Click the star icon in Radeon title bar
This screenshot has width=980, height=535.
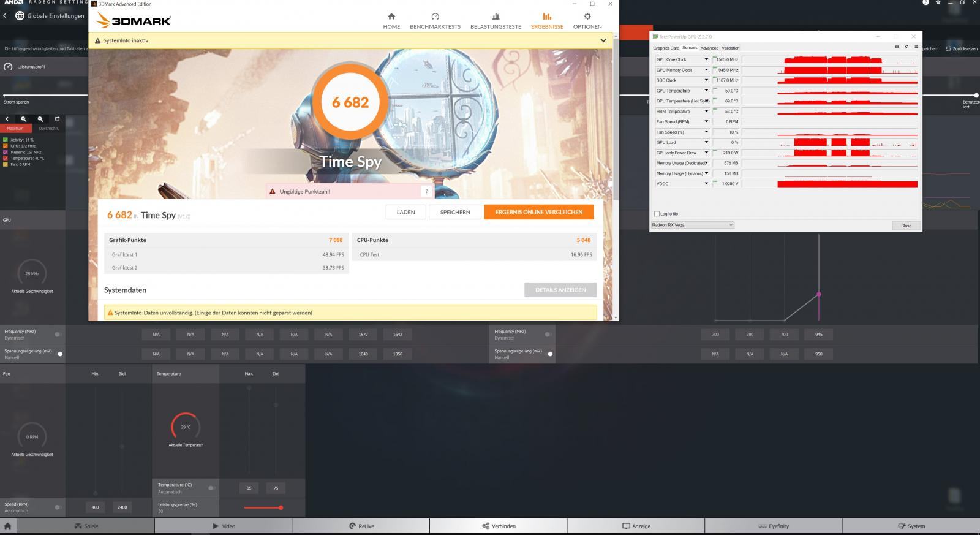pos(938,2)
